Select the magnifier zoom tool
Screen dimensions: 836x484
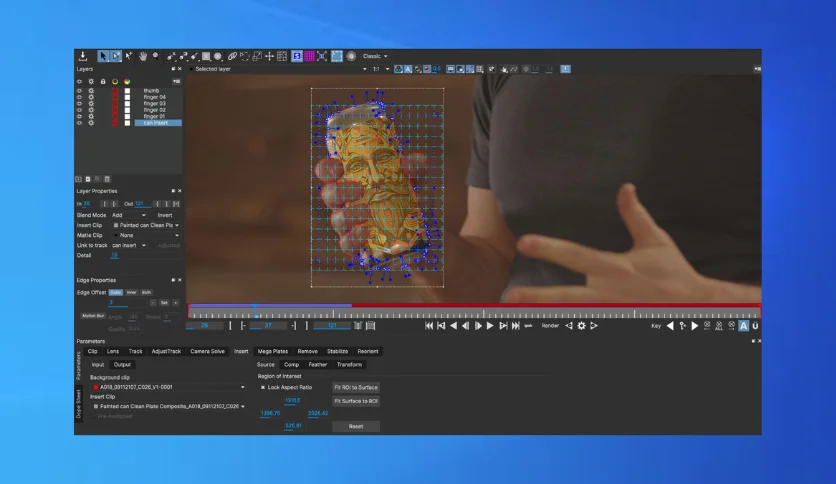coord(155,56)
